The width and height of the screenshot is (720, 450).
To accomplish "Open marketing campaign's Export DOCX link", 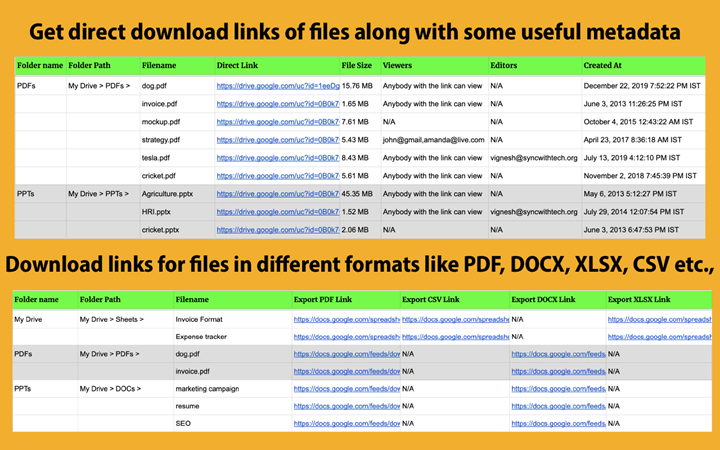I will pos(558,388).
